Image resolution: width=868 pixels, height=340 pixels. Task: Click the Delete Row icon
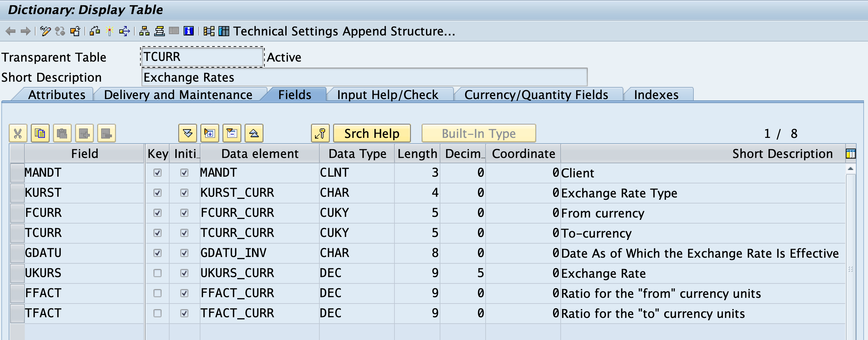point(107,133)
